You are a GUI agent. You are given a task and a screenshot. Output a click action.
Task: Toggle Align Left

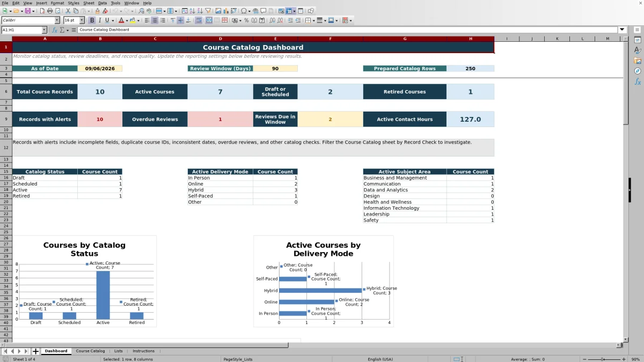click(146, 20)
